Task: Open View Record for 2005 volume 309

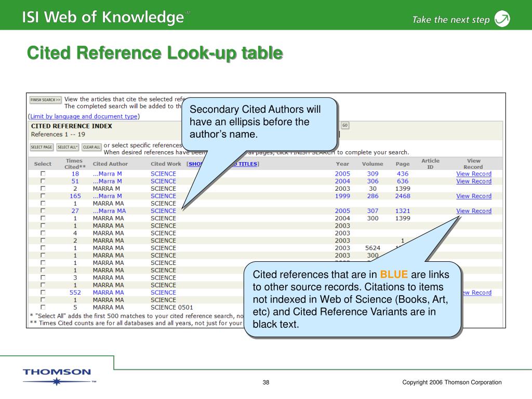Action: (x=474, y=174)
